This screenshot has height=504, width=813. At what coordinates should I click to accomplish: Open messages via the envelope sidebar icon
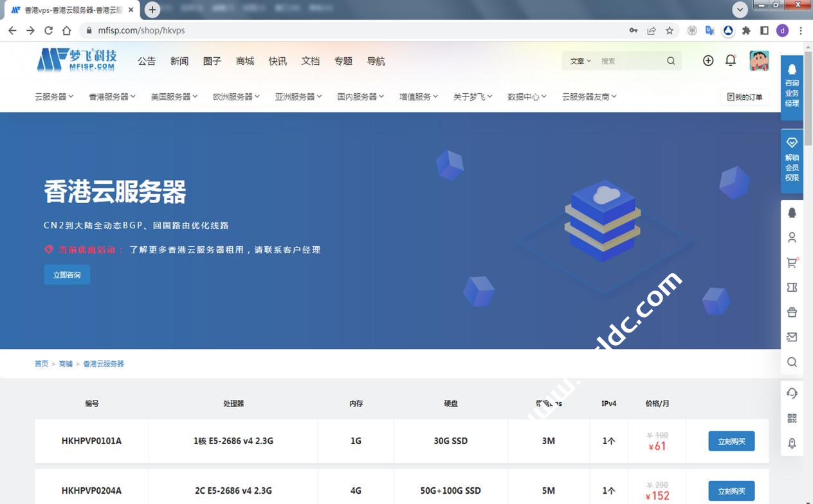pos(792,337)
